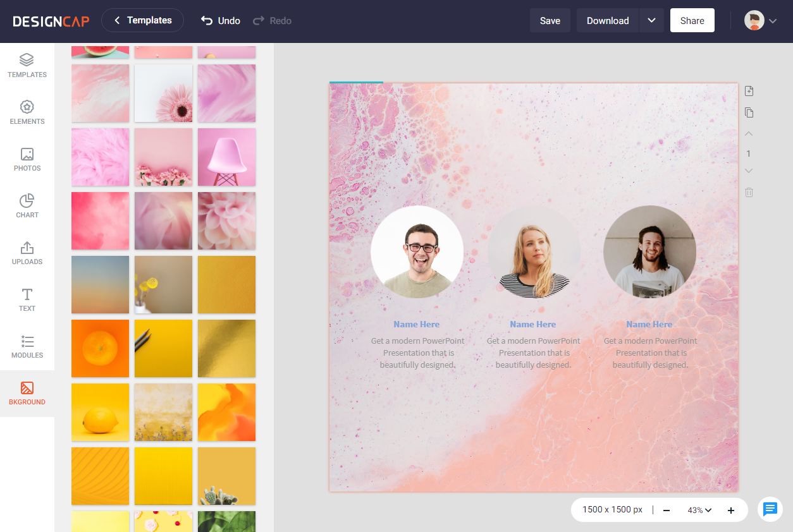Open the Uploads sidebar tab
The image size is (793, 532).
[x=27, y=253]
